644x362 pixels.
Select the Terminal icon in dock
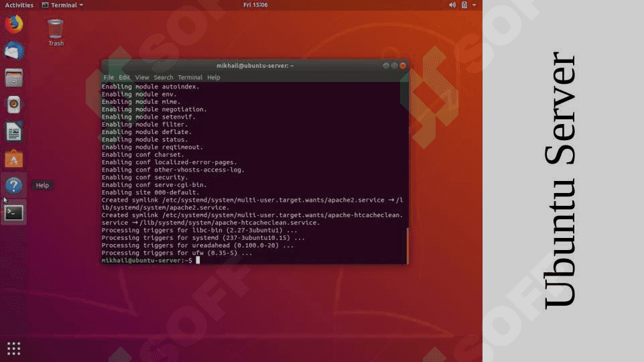click(14, 213)
